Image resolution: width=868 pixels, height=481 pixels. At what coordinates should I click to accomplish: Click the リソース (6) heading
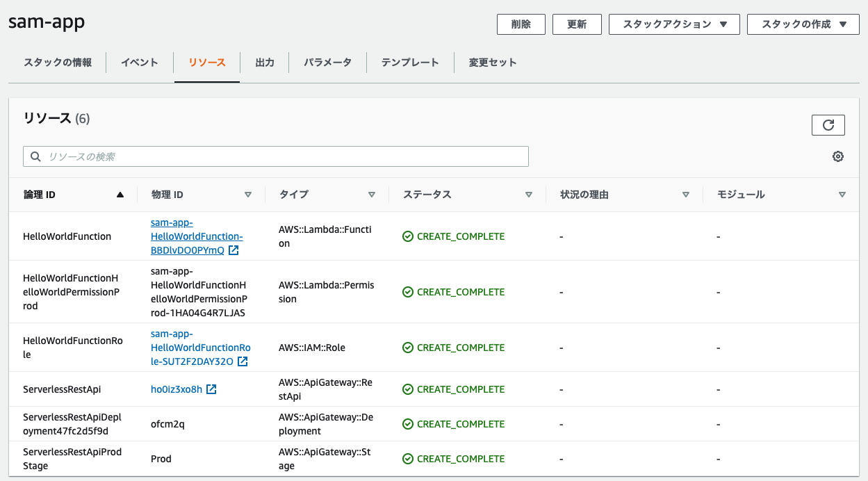click(56, 118)
